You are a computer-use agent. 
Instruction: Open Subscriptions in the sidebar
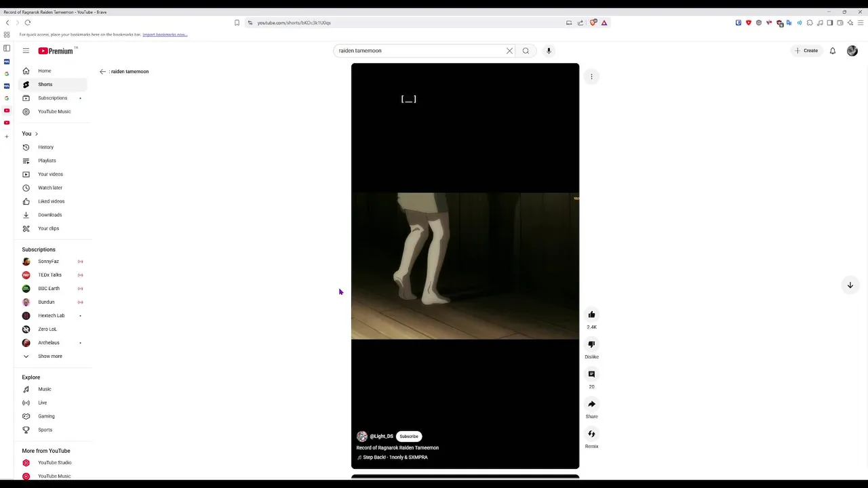[53, 98]
